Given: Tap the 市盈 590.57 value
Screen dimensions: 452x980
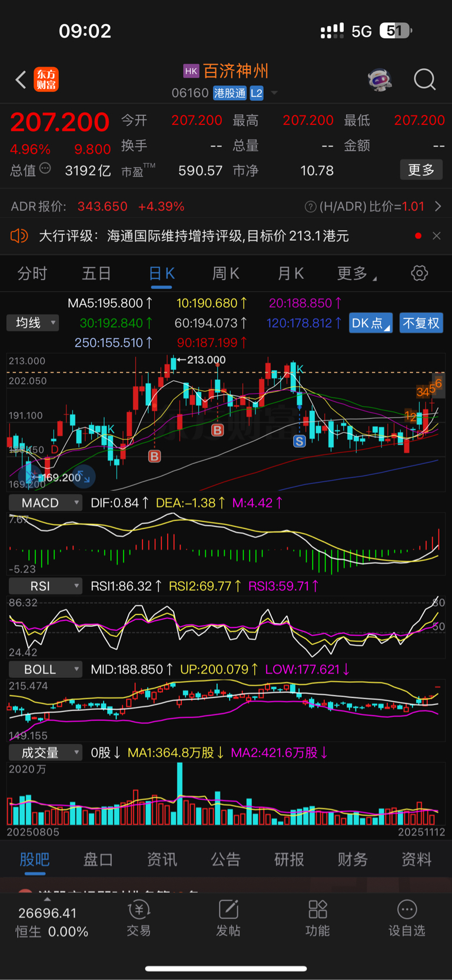Looking at the screenshot, I should pyautogui.click(x=200, y=171).
